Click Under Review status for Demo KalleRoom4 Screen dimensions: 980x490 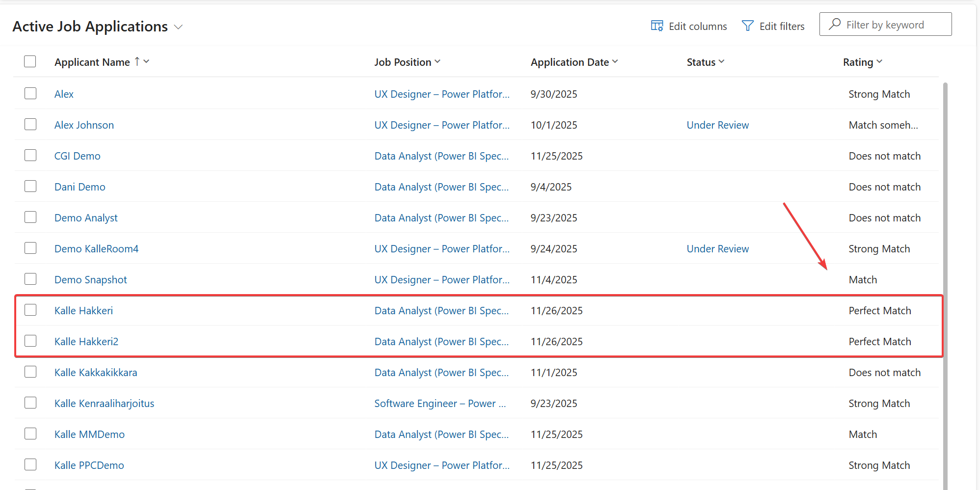(717, 249)
